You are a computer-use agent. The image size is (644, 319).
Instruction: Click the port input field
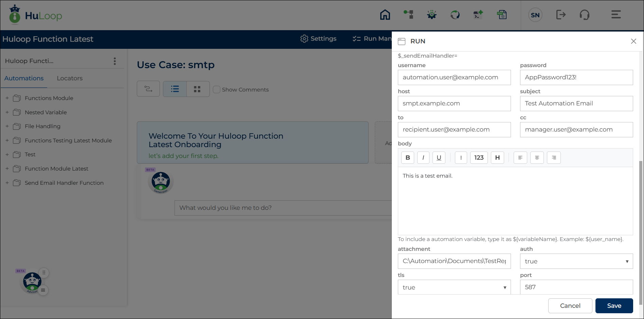pyautogui.click(x=576, y=287)
